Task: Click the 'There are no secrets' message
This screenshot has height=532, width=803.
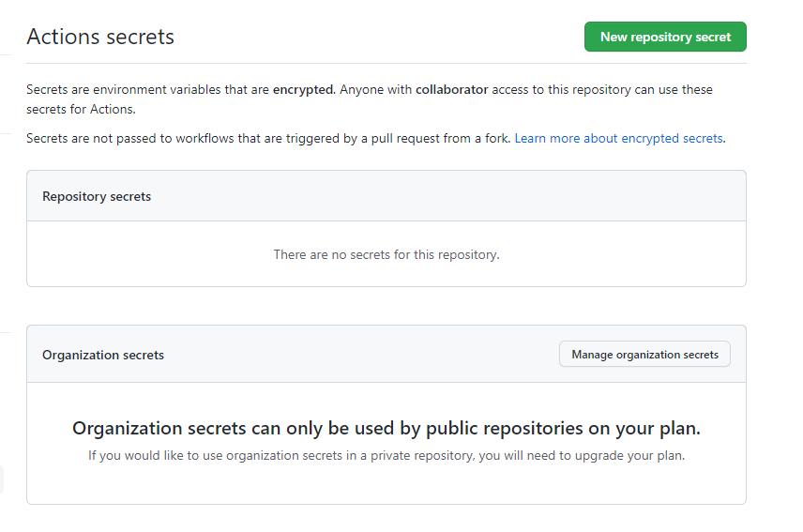Action: coord(386,254)
